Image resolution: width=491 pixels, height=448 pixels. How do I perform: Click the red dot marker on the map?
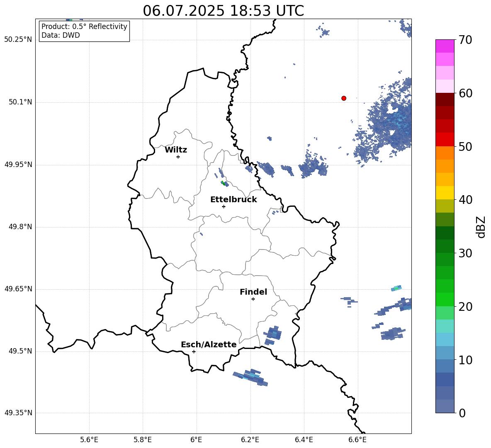pyautogui.click(x=344, y=98)
